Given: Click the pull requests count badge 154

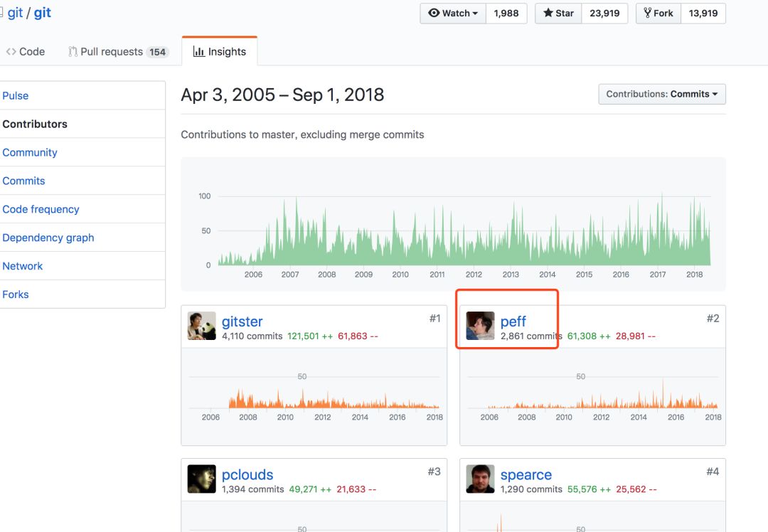Looking at the screenshot, I should 158,52.
